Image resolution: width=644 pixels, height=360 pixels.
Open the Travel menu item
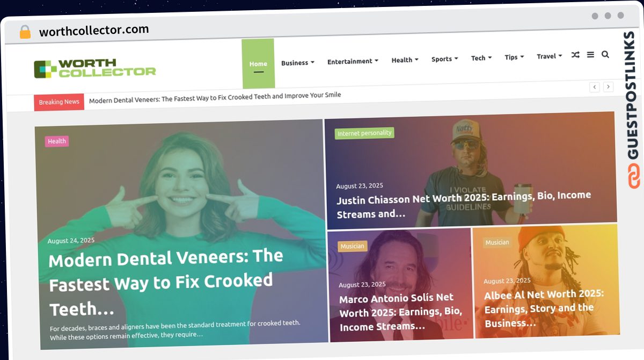[550, 56]
